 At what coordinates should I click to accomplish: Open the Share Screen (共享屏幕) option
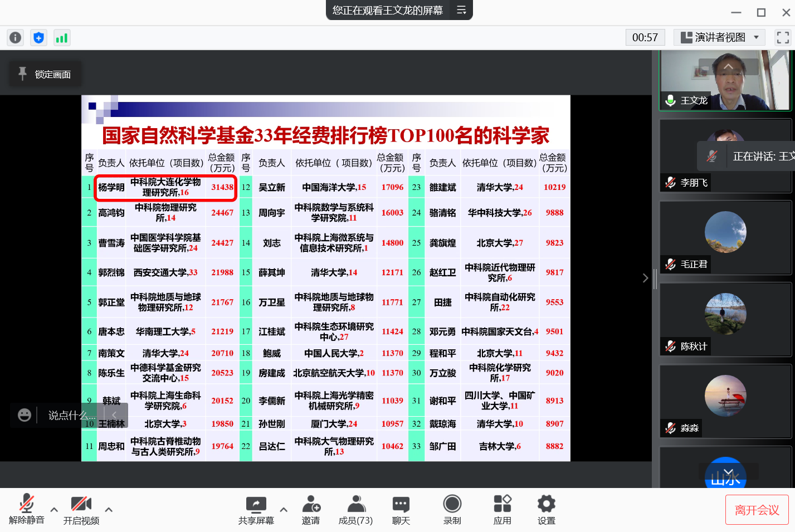[256, 510]
